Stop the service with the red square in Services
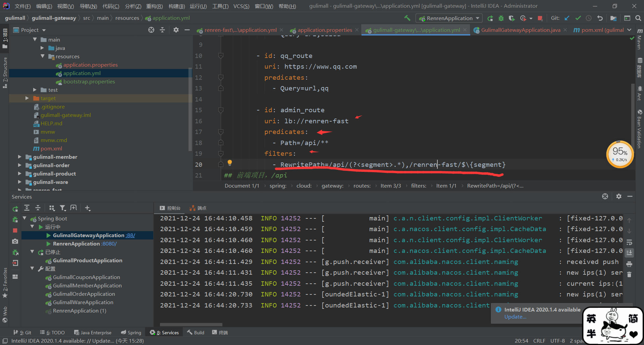The height and width of the screenshot is (345, 644). [15, 230]
